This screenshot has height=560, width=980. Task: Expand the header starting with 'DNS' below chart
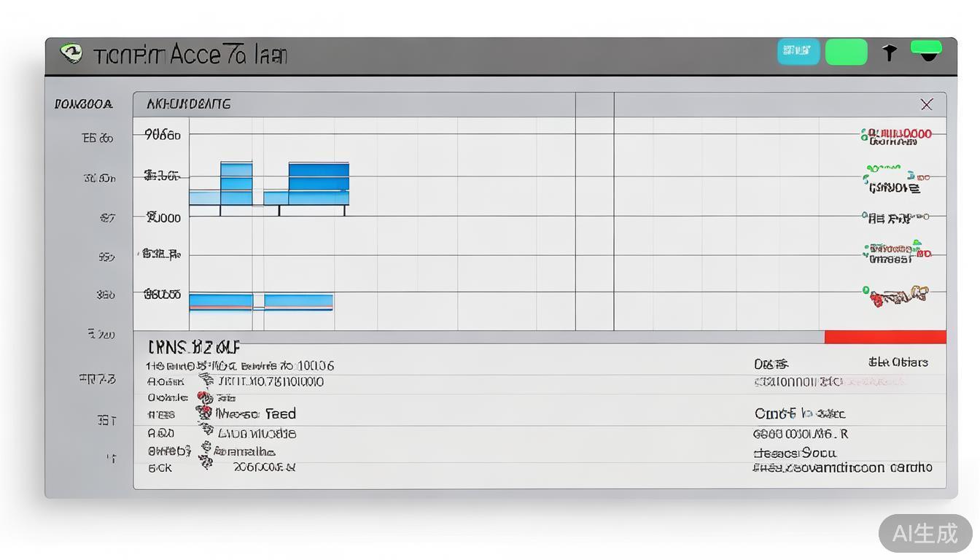(x=193, y=346)
